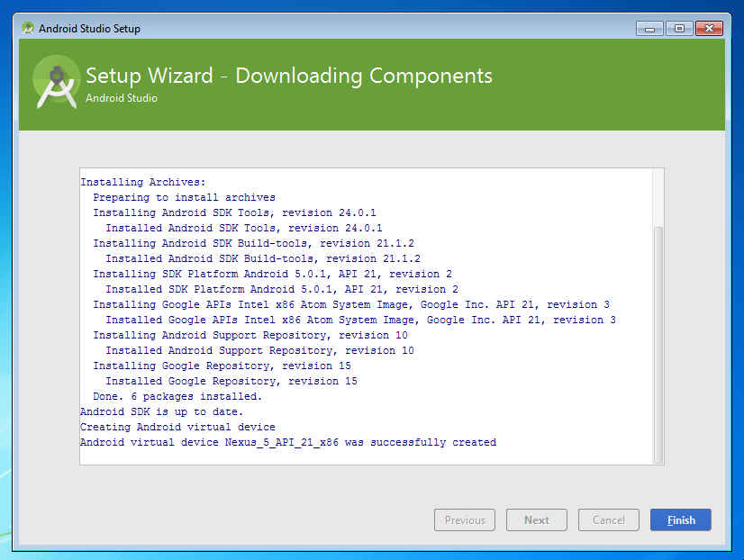Click 'Installing Google Repository, revision 15' line
This screenshot has height=560, width=744.
click(222, 366)
